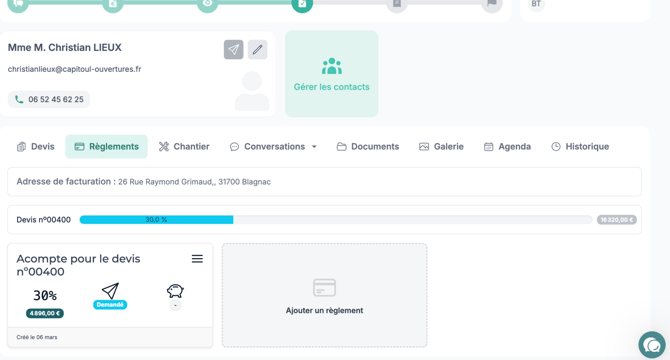670x360 pixels.
Task: Click the BT user avatar
Action: 536,4
